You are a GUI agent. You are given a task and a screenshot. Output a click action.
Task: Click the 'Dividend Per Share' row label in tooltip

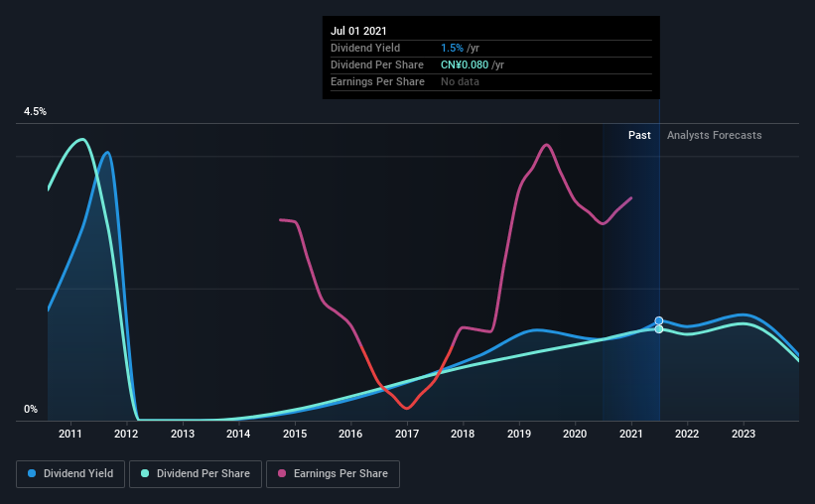pos(377,64)
